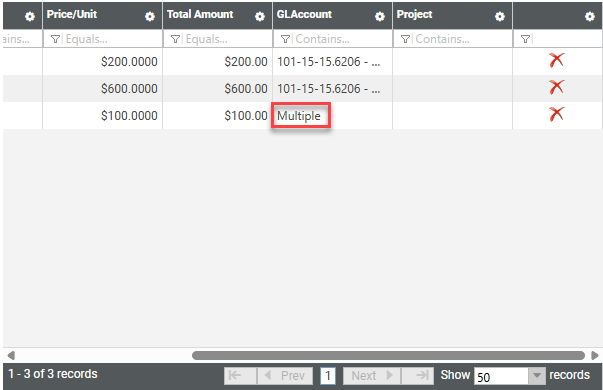Open the Project column settings gear

500,17
